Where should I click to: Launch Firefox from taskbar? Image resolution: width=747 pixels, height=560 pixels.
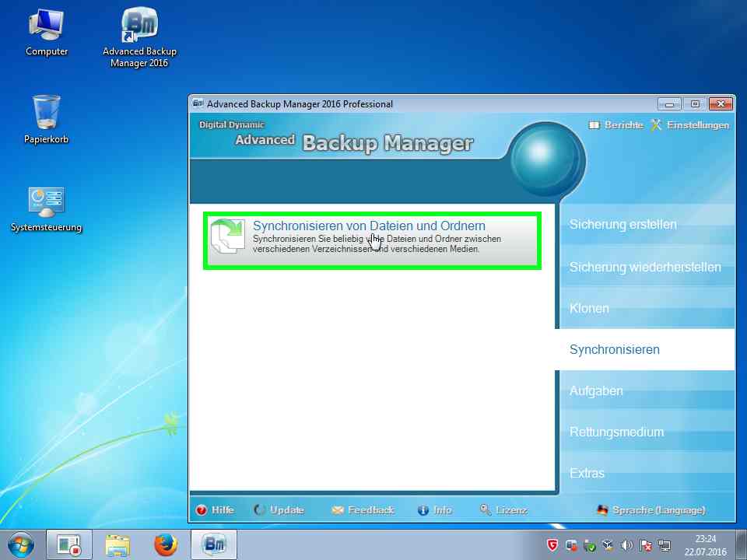pos(165,544)
